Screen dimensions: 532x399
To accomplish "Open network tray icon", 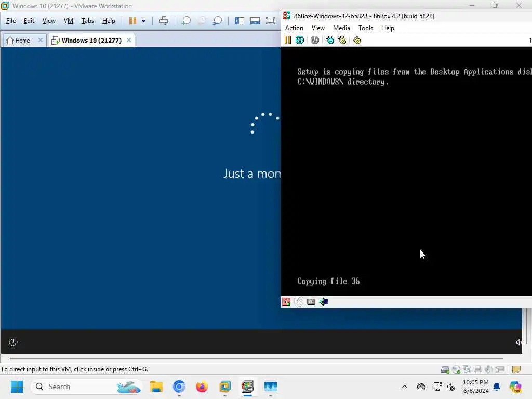I will pos(437,387).
